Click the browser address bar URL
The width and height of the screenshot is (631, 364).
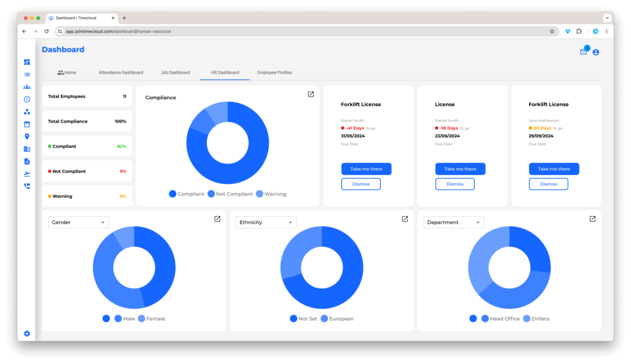tap(118, 31)
